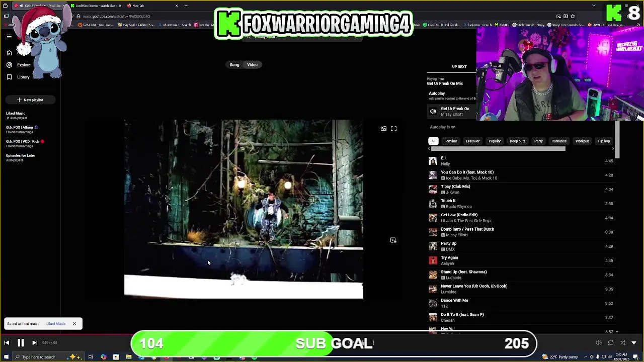Select the All filter chip

tap(433, 141)
